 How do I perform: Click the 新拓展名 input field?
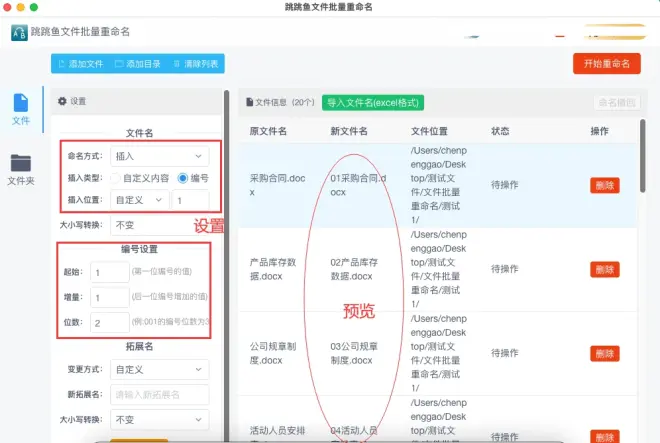pos(160,395)
